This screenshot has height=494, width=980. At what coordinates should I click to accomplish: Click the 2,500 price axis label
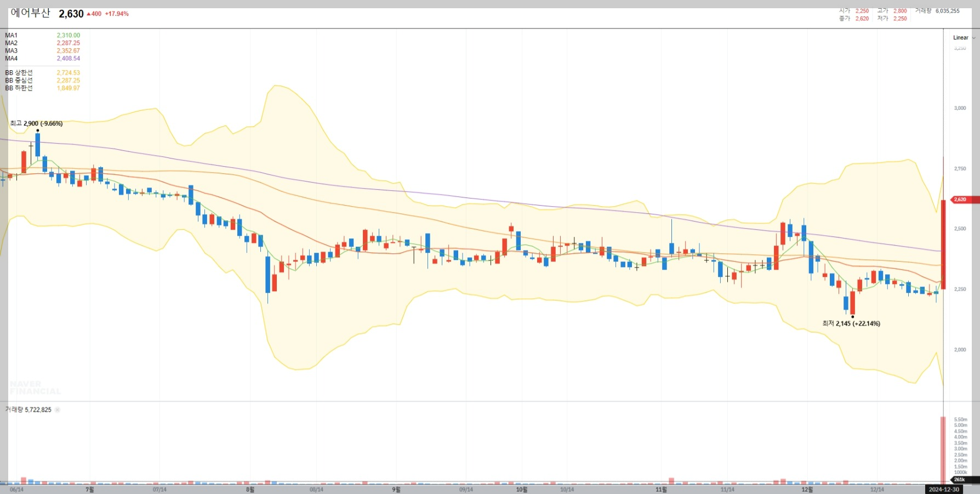(x=960, y=229)
